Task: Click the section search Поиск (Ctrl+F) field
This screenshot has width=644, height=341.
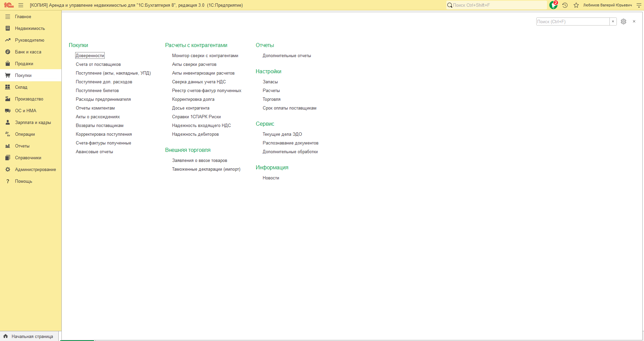Action: [573, 22]
